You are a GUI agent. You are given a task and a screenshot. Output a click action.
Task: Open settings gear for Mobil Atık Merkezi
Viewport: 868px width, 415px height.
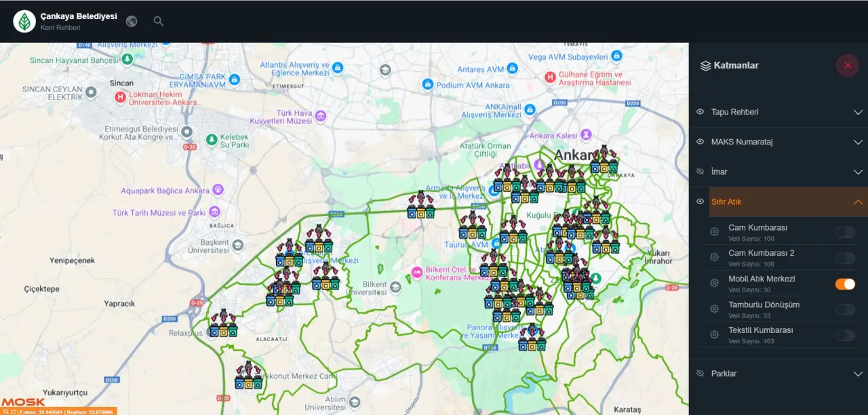click(714, 283)
